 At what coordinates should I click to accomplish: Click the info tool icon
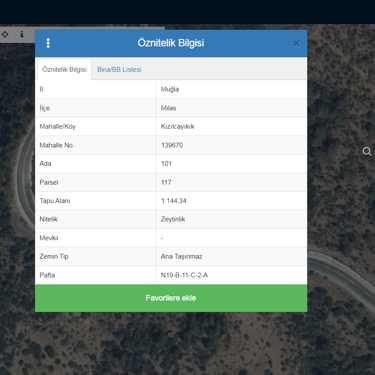(x=22, y=34)
